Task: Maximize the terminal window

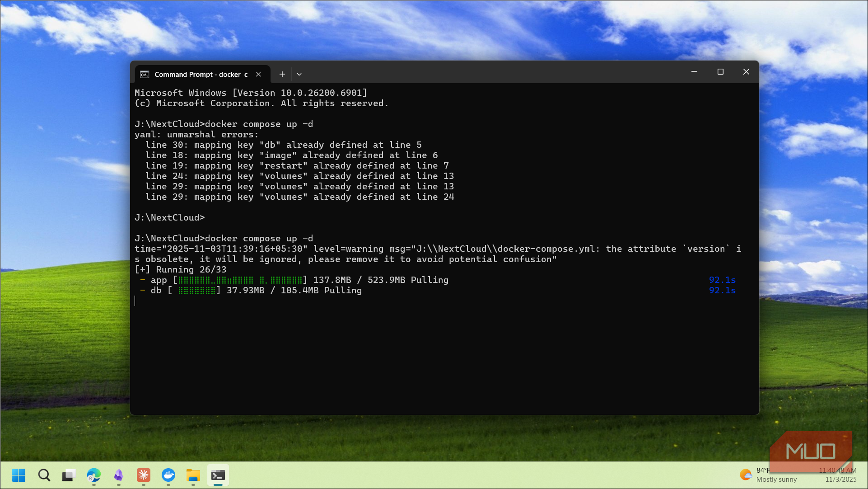Action: [720, 72]
